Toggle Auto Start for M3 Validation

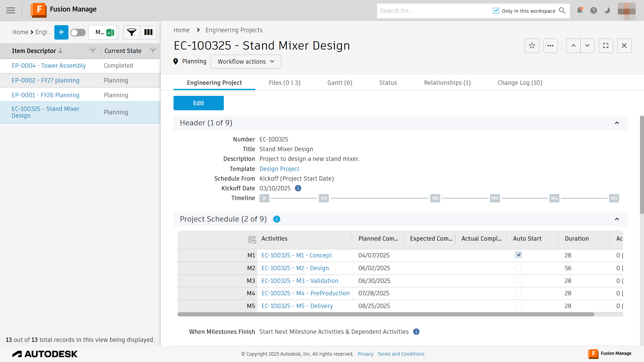(x=518, y=281)
